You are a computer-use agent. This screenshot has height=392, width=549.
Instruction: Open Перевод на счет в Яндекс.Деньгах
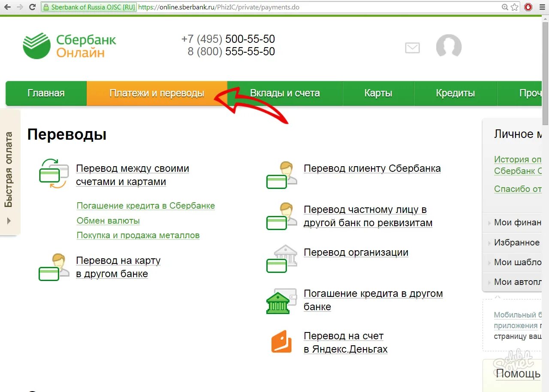click(x=346, y=342)
